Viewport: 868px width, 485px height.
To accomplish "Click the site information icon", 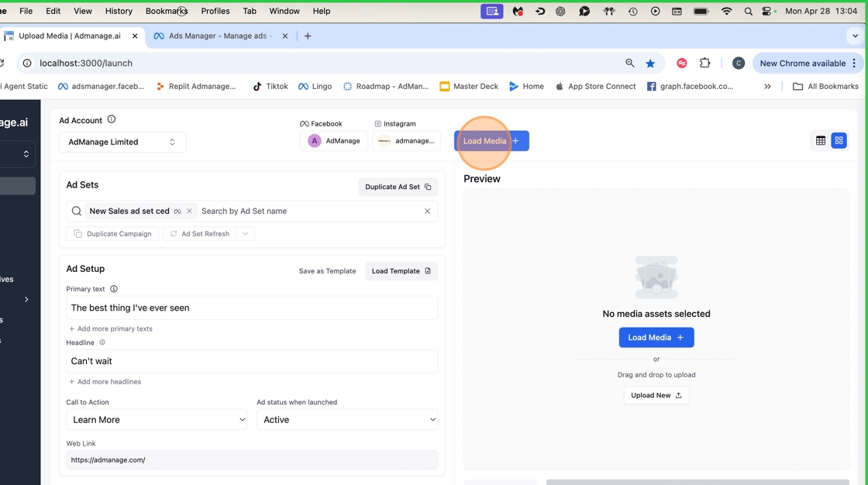I will point(26,63).
